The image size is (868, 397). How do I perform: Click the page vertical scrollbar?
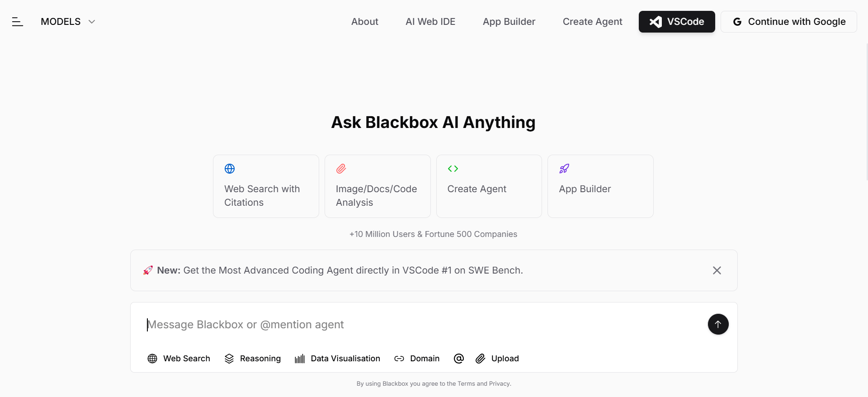point(866,112)
